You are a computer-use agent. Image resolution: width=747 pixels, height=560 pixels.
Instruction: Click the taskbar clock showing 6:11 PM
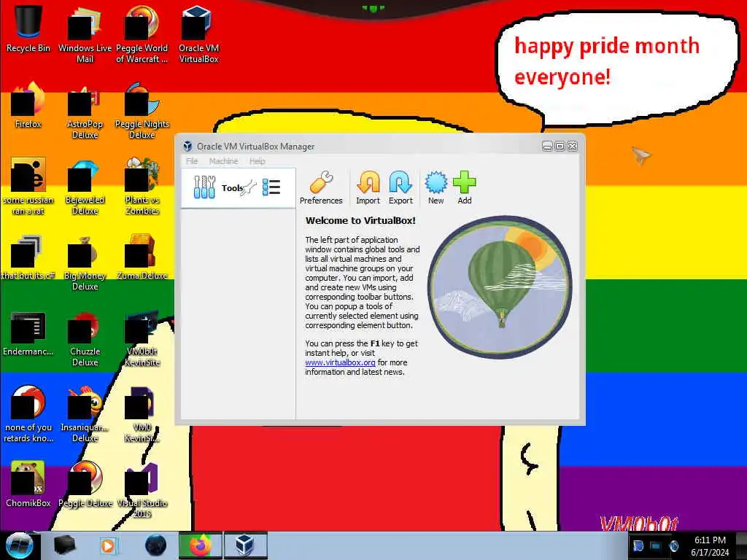(710, 546)
